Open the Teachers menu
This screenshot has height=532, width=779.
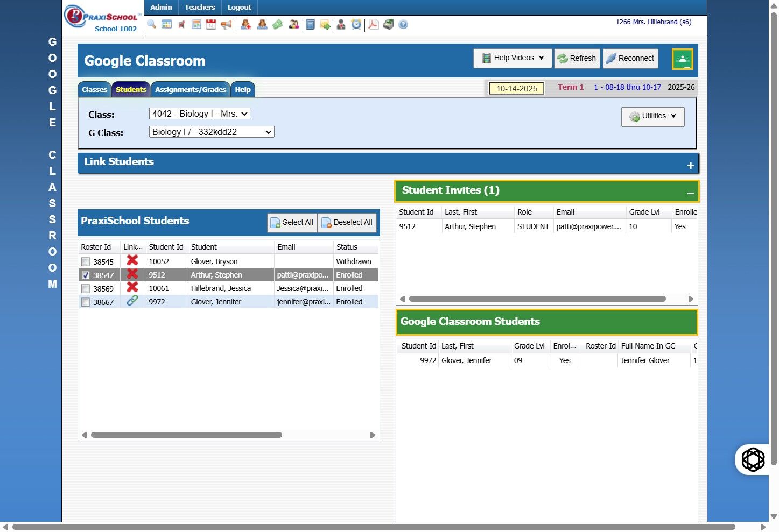click(x=200, y=8)
